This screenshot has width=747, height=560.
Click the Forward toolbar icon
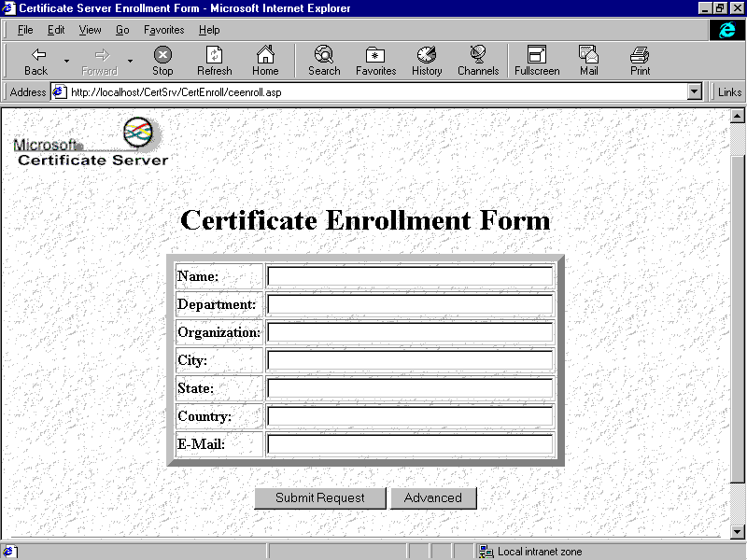pos(101,55)
